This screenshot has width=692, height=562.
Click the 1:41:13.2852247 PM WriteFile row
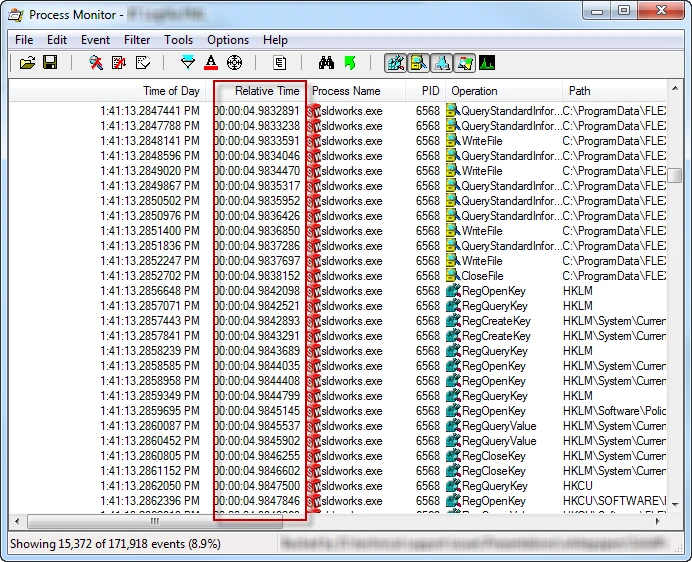338,261
